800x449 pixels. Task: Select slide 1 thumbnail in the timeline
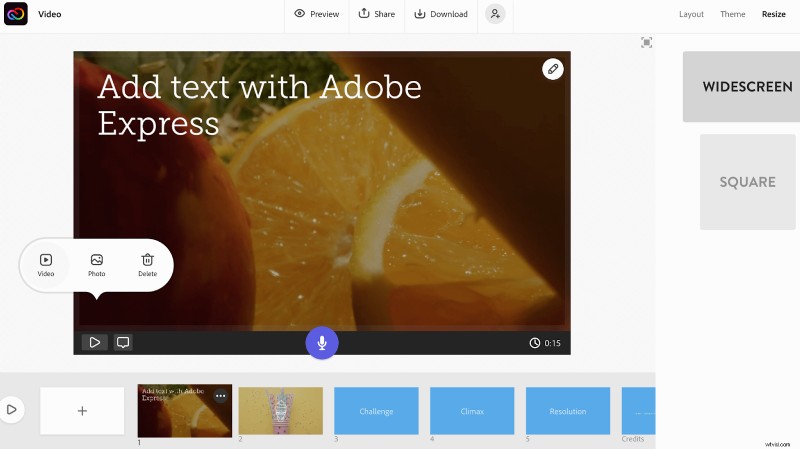185,411
